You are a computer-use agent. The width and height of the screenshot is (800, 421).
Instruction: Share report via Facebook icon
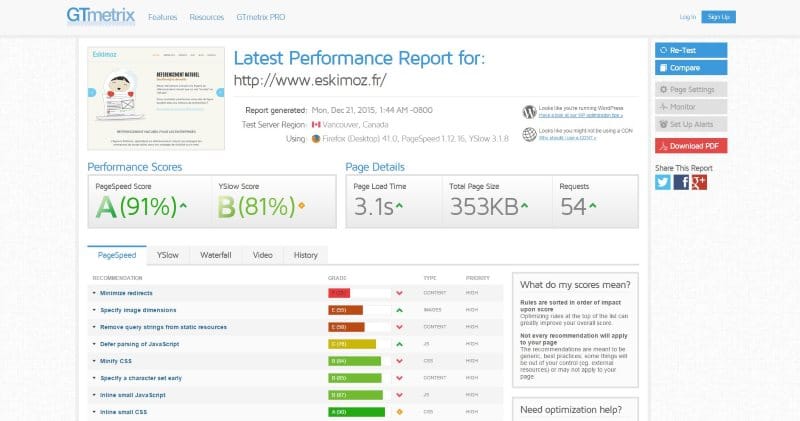[681, 182]
